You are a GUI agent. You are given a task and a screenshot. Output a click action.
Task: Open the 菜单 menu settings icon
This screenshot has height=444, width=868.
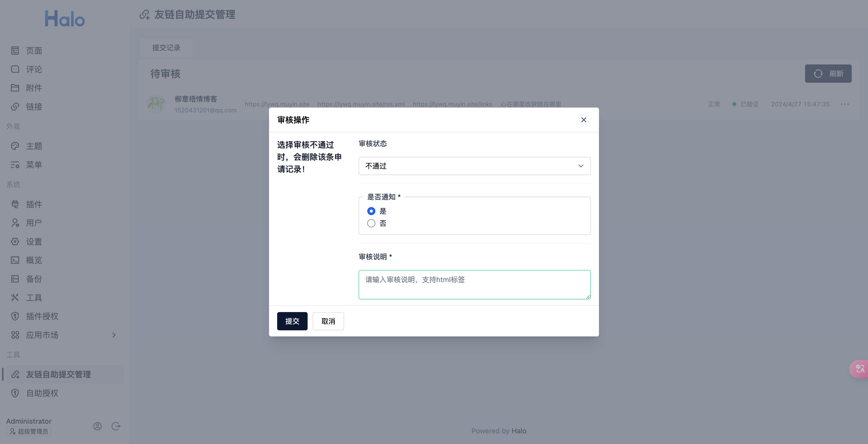15,165
